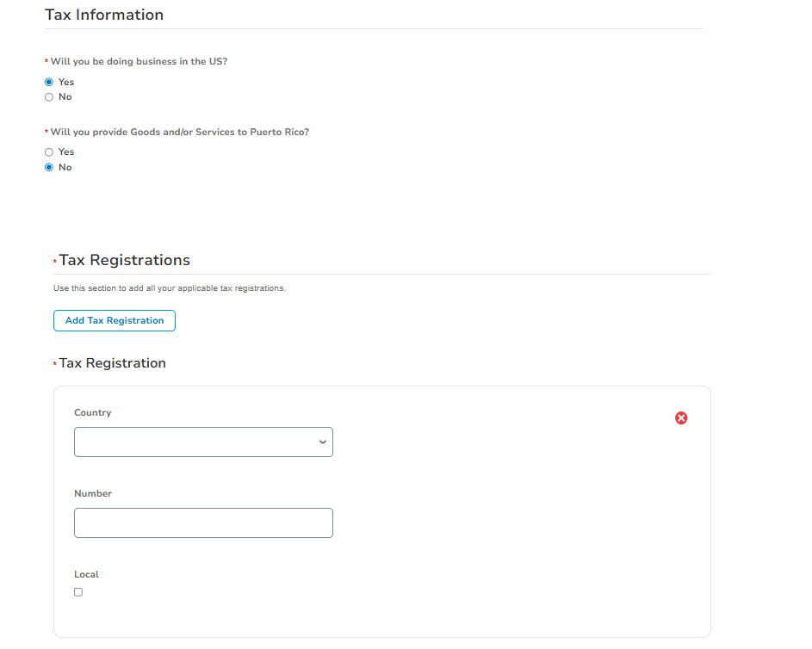Select No for doing business in the US

tap(49, 97)
